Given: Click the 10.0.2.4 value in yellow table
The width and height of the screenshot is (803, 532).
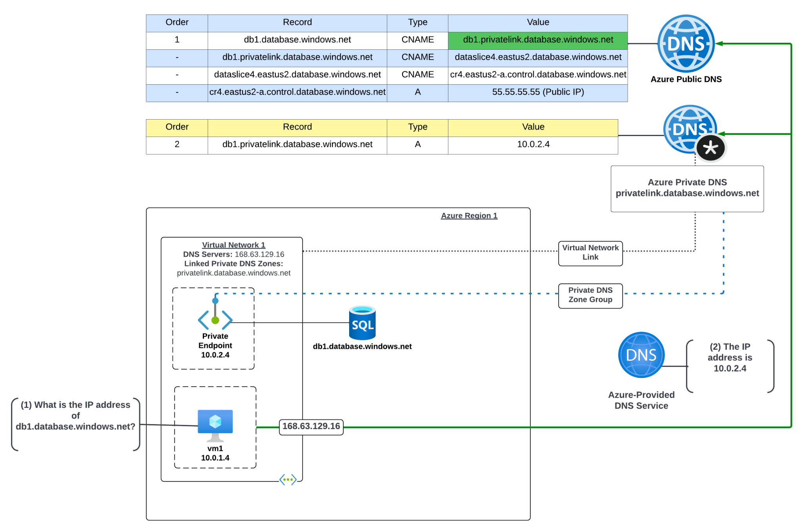Looking at the screenshot, I should tap(533, 145).
